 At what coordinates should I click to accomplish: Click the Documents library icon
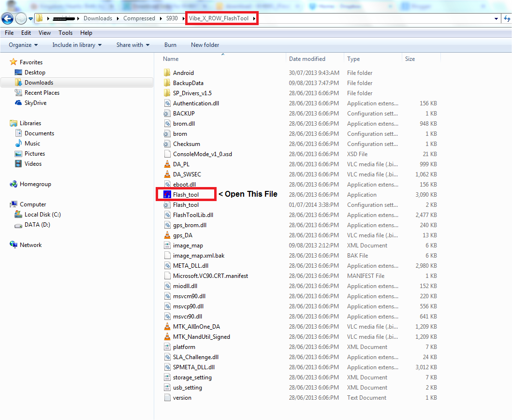(x=18, y=133)
